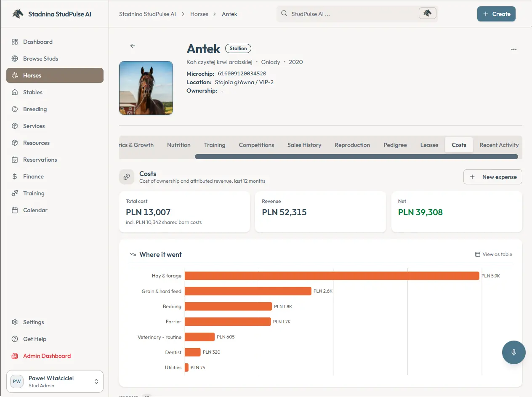532x397 pixels.
Task: Click the Total cost PLN 13,007 card
Action: (x=184, y=212)
